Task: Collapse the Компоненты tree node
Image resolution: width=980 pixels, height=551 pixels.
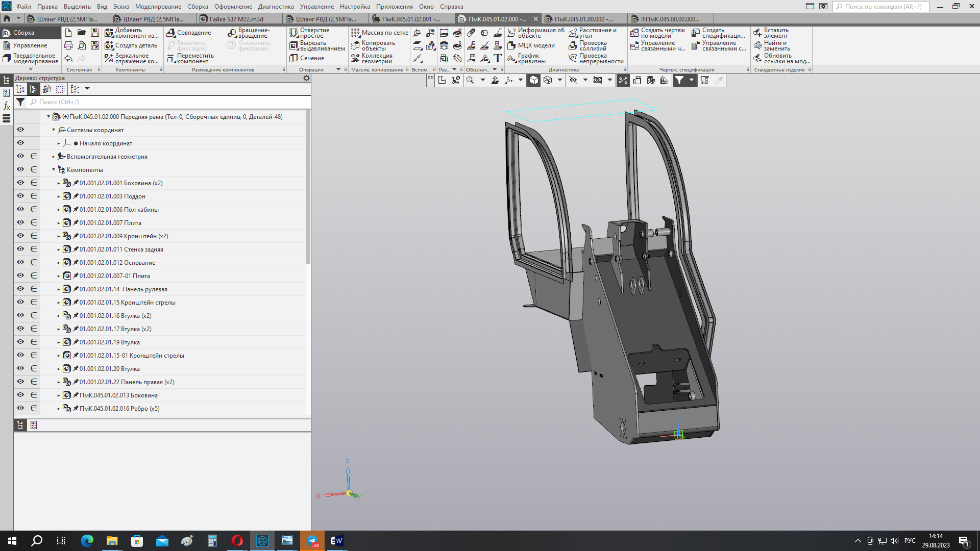Action: [x=54, y=170]
